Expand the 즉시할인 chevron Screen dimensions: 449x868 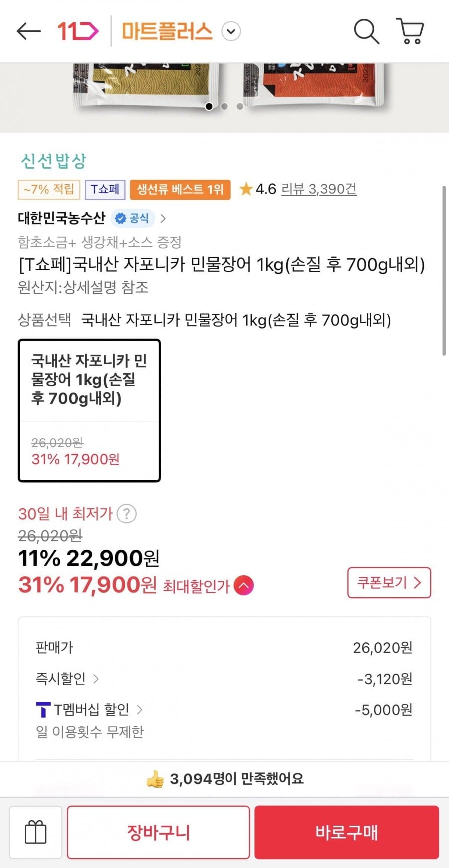96,679
